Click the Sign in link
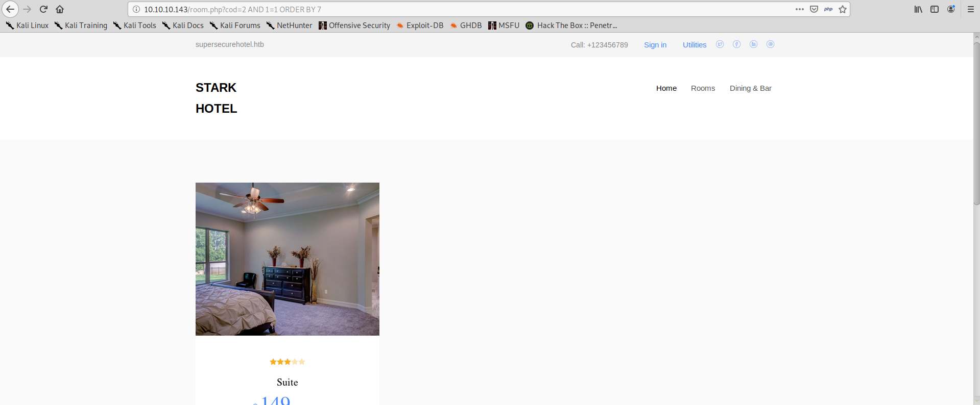Viewport: 980px width, 405px height. (x=655, y=45)
